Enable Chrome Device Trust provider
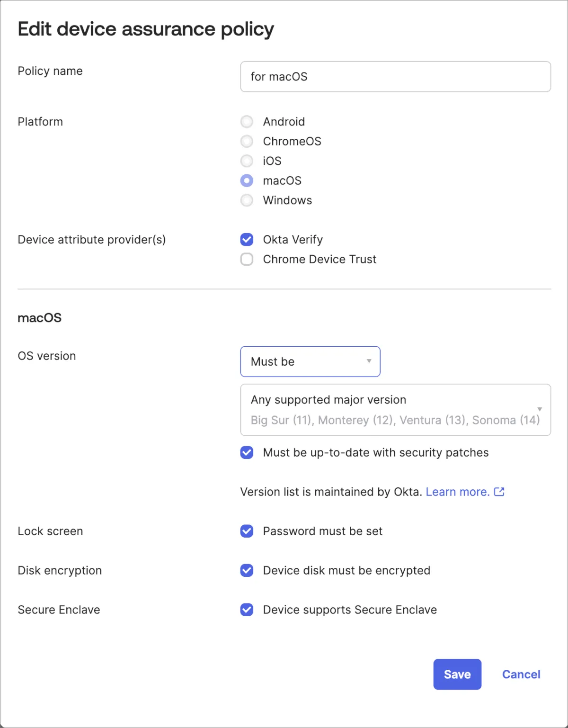This screenshot has height=728, width=568. [x=247, y=260]
